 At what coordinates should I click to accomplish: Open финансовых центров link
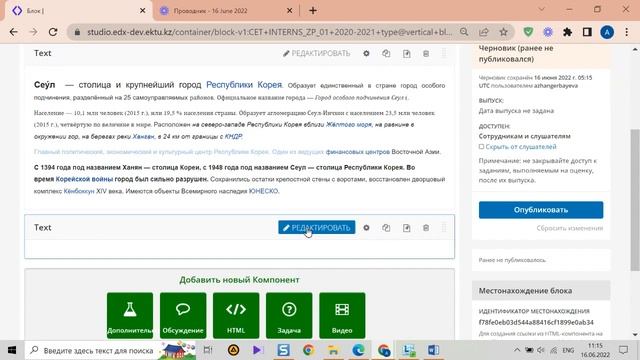[358, 152]
